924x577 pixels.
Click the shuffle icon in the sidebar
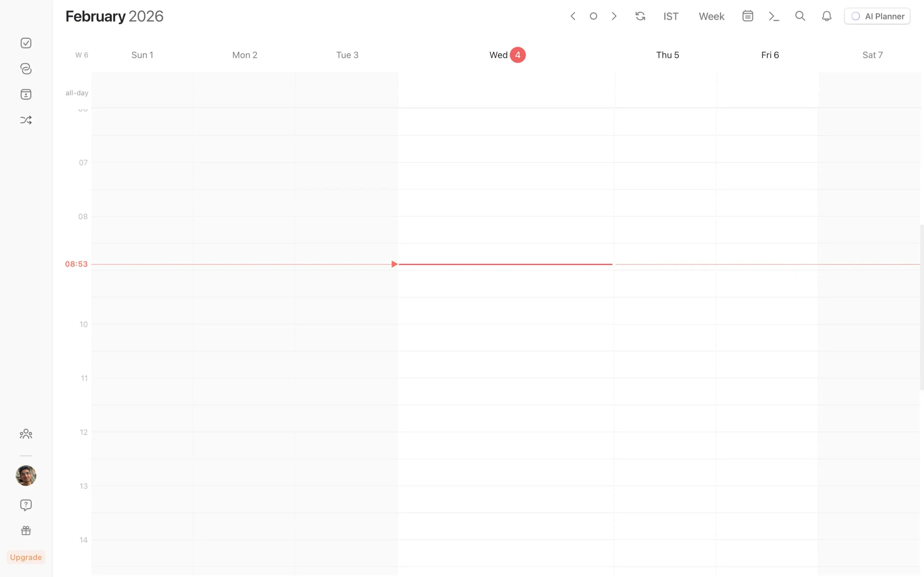click(26, 120)
